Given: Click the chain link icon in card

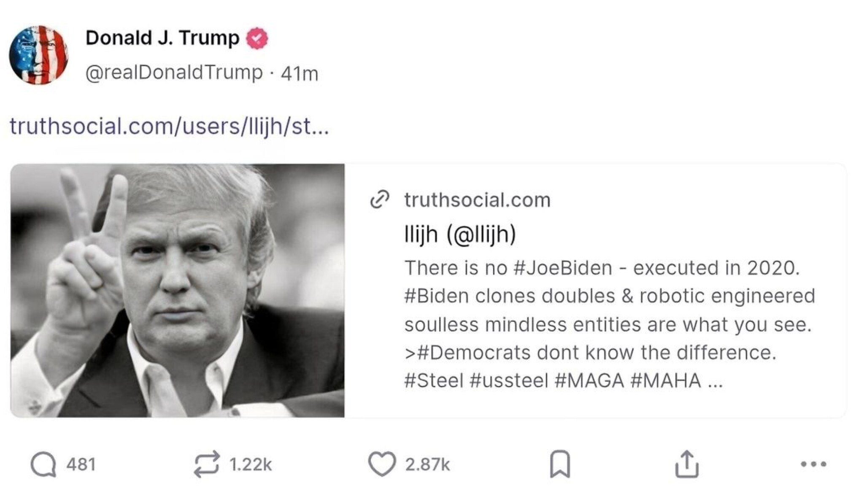Looking at the screenshot, I should pyautogui.click(x=379, y=200).
